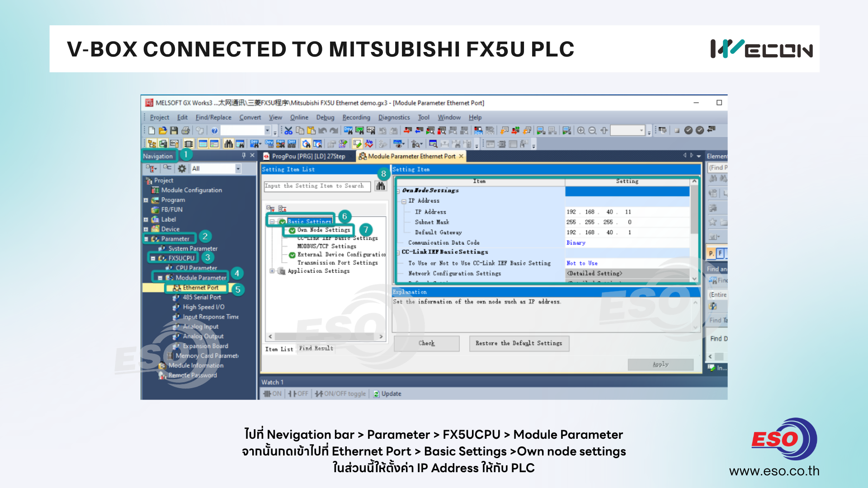Click the Write to PLC red-arrow icon
868x488 pixels.
point(408,131)
